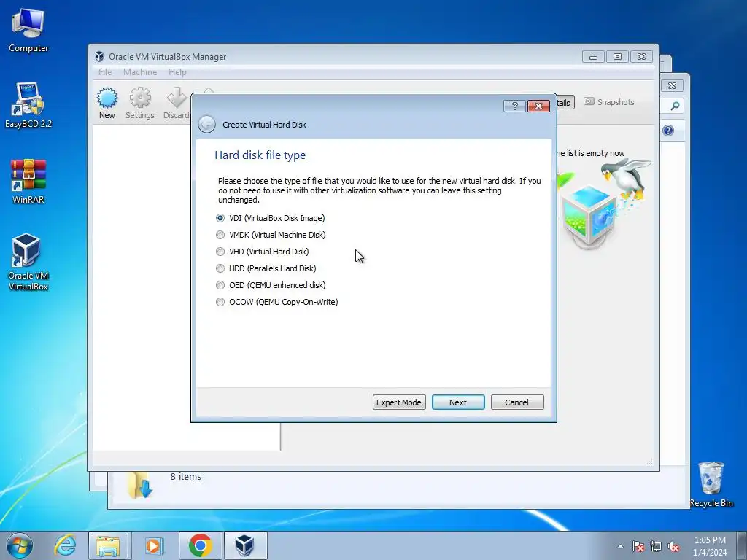This screenshot has height=560, width=747.
Task: Click the Discard toolbar icon
Action: [x=177, y=103]
